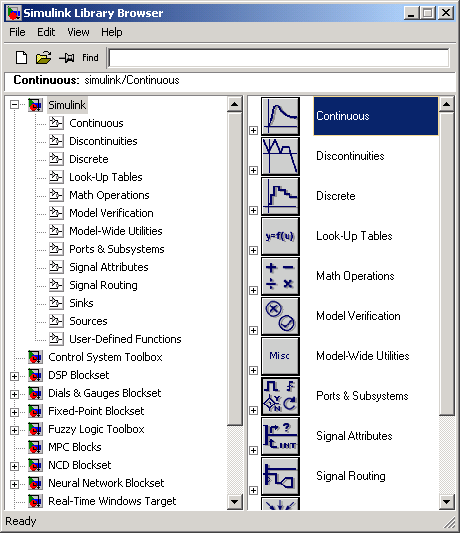Viewport: 460px width, 533px height.
Task: Open the Edit menu
Action: [46, 32]
